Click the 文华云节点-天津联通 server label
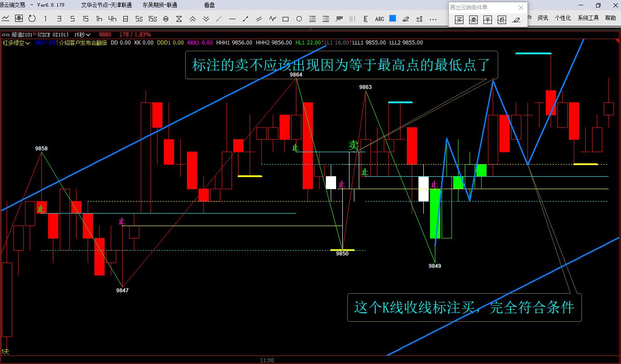Image resolution: width=621 pixels, height=364 pixels. point(106,5)
